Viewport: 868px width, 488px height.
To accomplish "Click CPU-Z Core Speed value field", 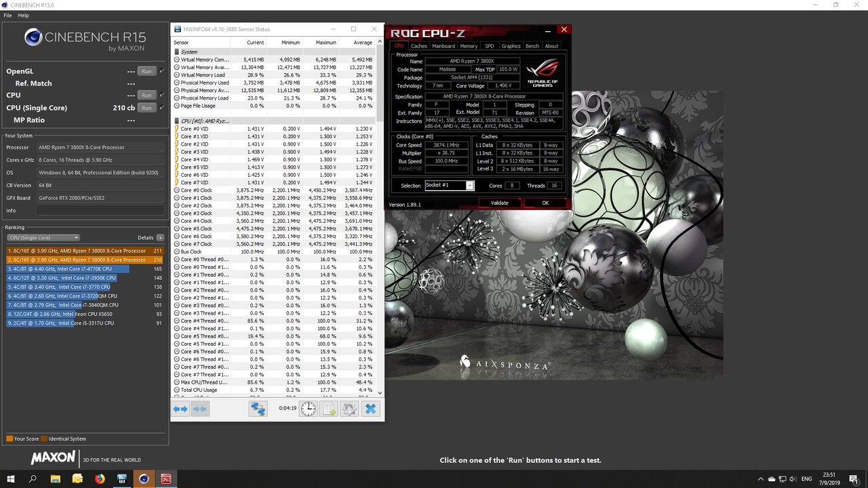I will tap(447, 145).
